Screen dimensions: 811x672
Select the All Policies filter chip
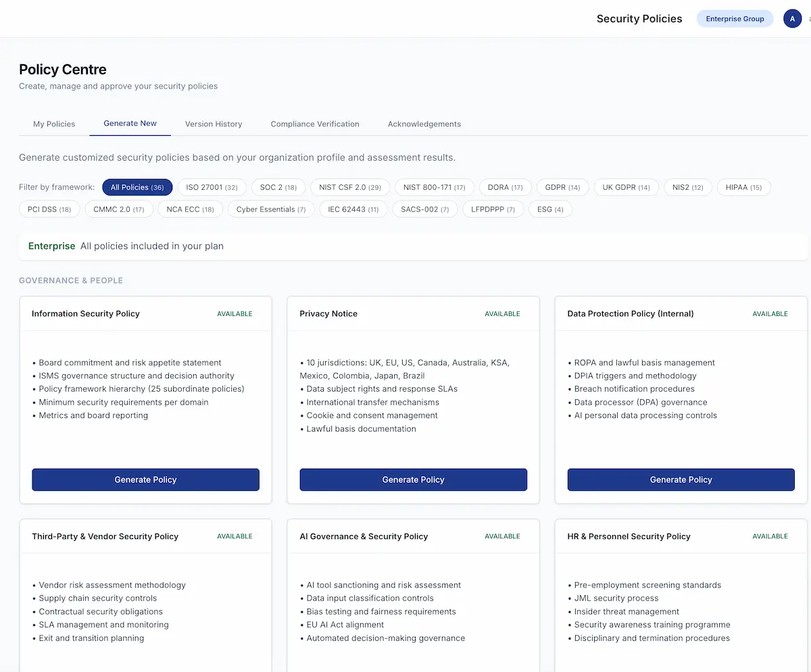pyautogui.click(x=137, y=187)
